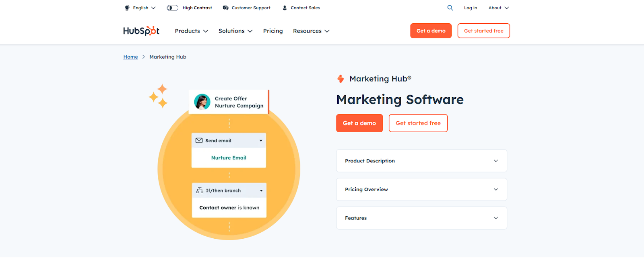Click the Nurture Email text

pos(229,158)
